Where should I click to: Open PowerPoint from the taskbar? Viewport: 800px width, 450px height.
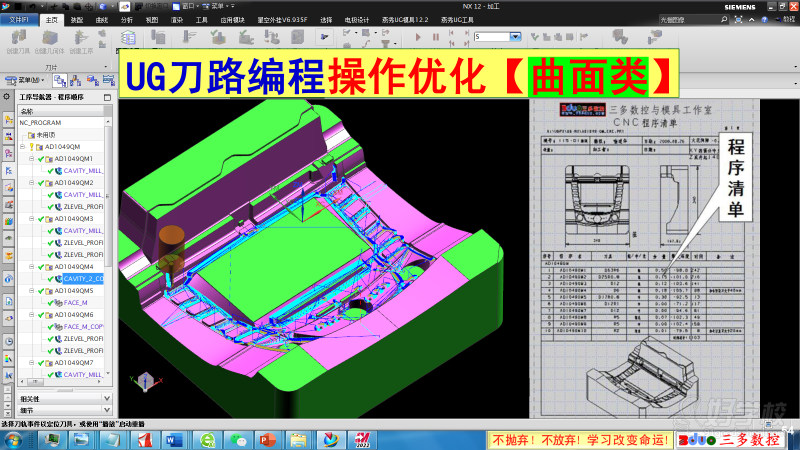(268, 440)
